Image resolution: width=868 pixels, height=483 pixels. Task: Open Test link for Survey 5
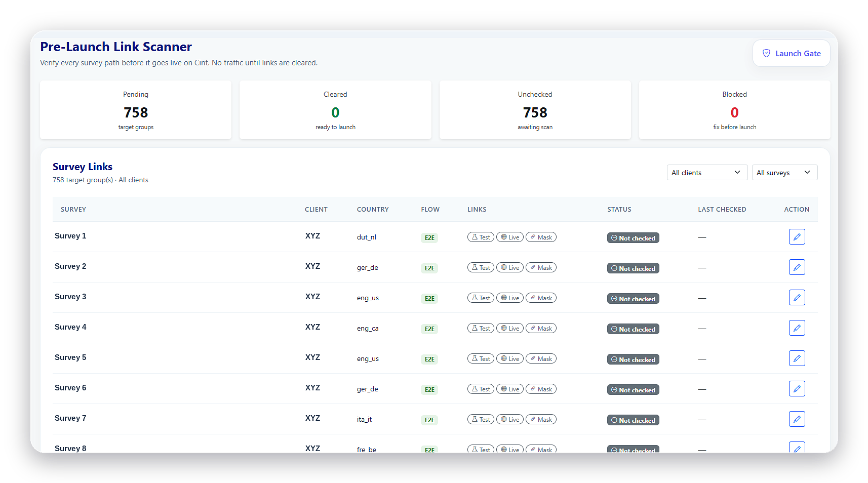tap(481, 358)
